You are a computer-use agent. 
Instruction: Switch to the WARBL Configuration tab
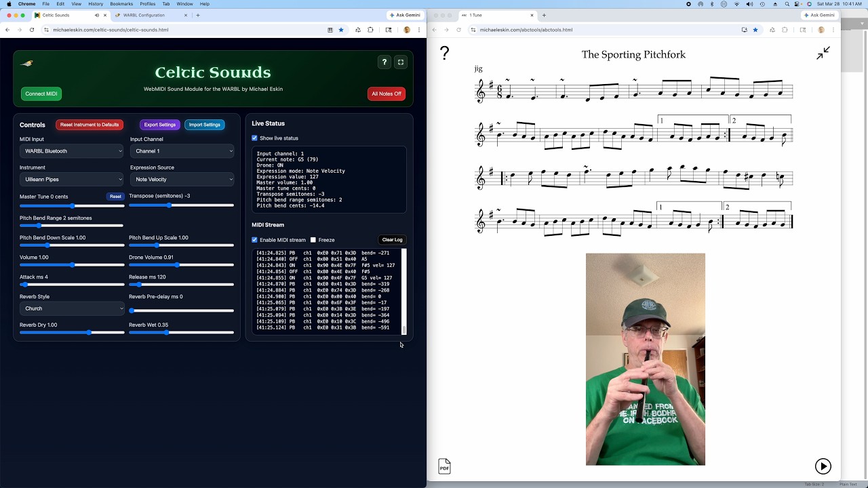(x=145, y=15)
